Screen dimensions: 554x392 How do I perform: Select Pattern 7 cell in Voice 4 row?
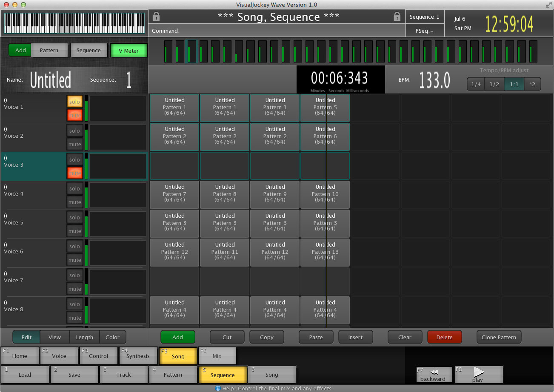175,195
